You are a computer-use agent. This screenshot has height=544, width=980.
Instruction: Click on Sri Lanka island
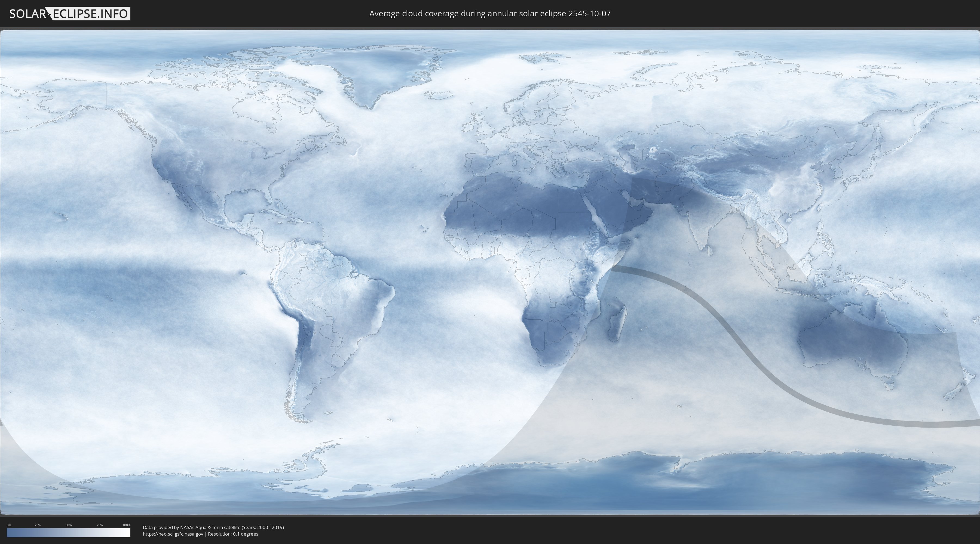(710, 251)
